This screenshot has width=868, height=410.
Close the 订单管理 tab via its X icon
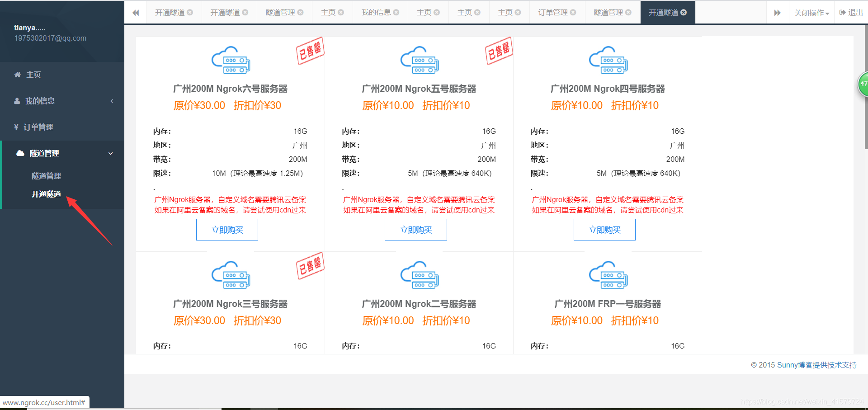573,13
